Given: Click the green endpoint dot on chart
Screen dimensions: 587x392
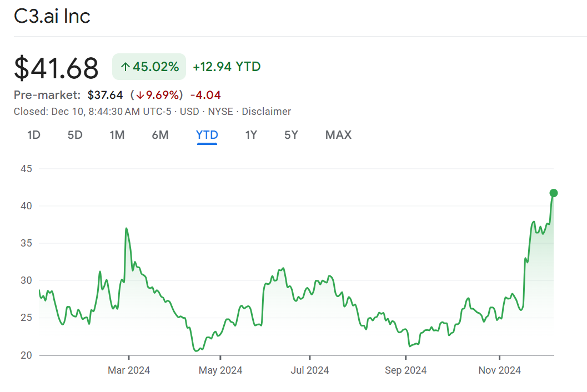Looking at the screenshot, I should [x=553, y=193].
